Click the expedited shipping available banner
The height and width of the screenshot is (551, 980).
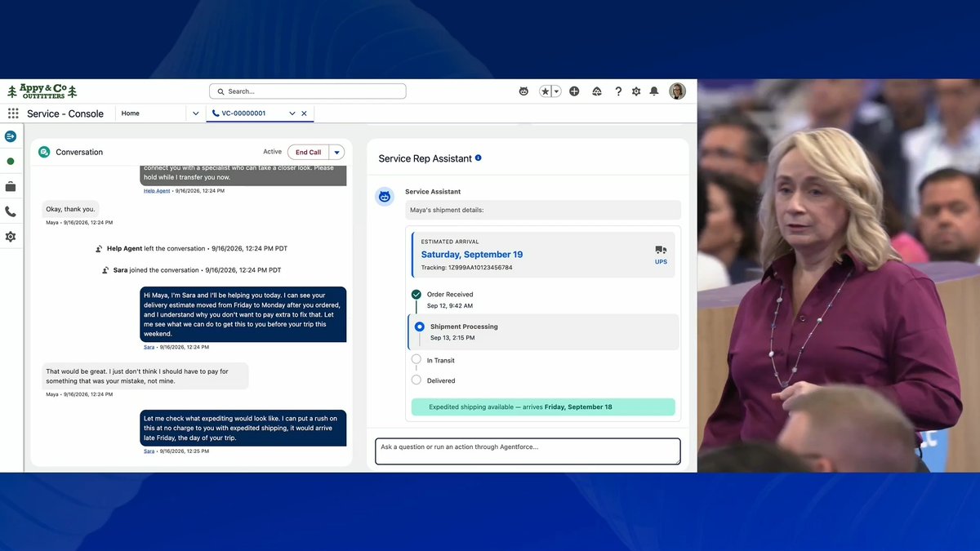click(x=543, y=407)
